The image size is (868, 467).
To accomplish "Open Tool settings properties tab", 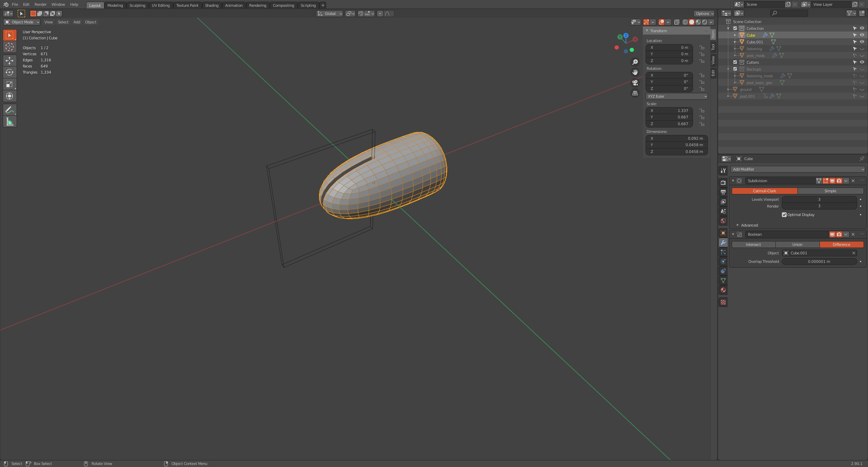I will click(x=723, y=171).
